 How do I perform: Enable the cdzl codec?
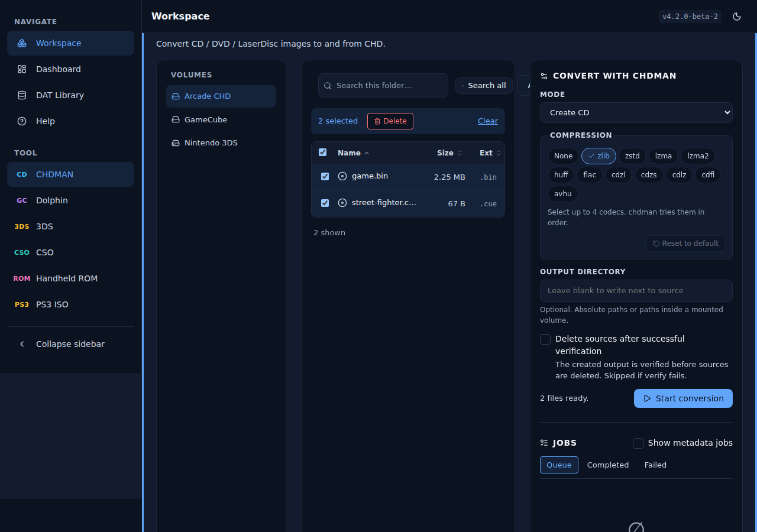(619, 175)
